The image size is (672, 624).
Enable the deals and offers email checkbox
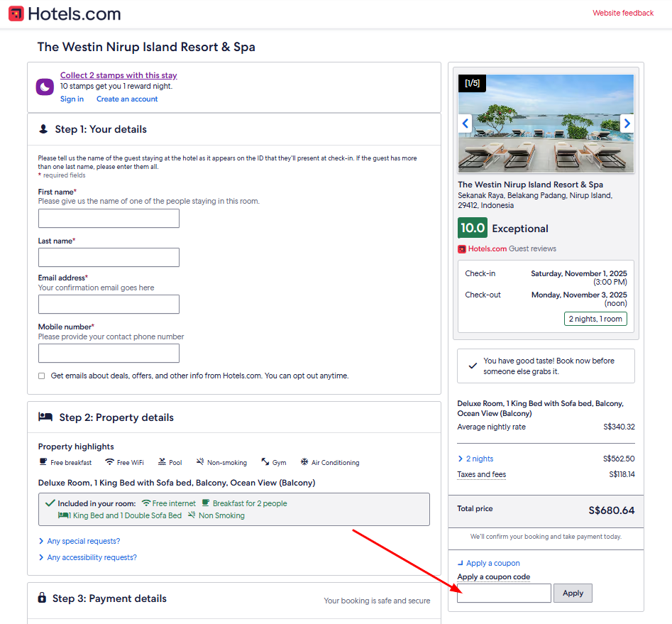pos(40,376)
